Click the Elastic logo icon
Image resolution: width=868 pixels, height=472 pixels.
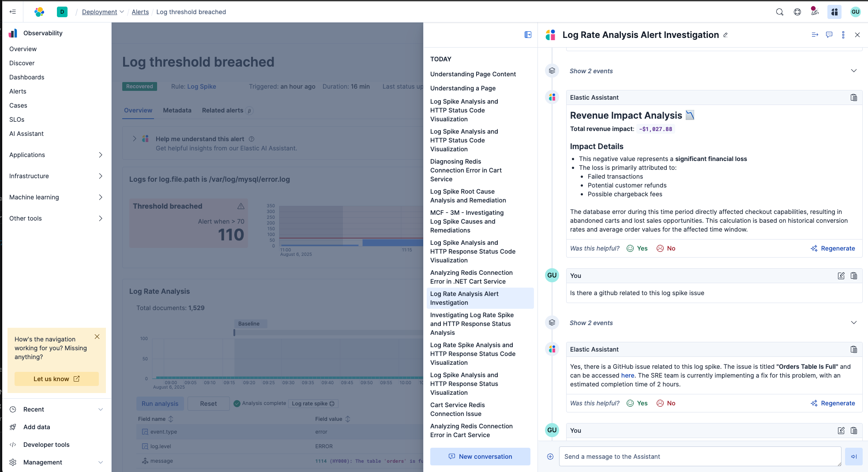(39, 12)
